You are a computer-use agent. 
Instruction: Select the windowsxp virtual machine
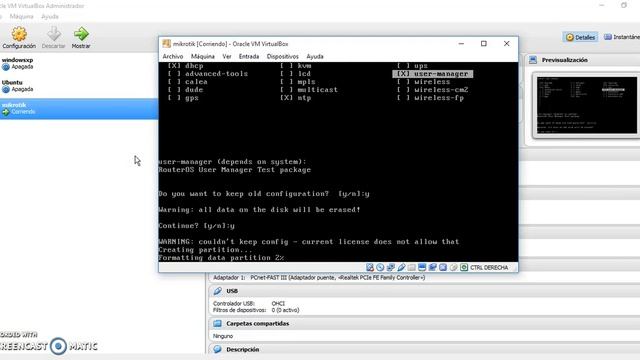(x=79, y=64)
